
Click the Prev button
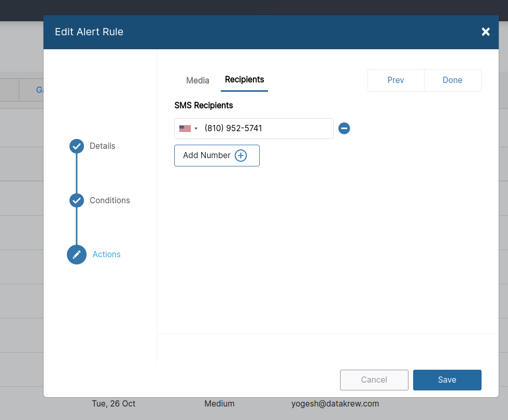coord(396,80)
